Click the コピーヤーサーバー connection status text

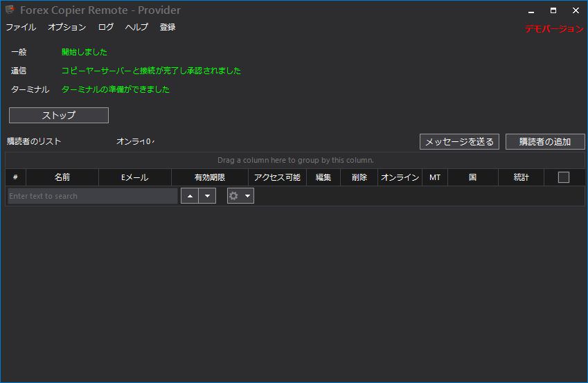[151, 71]
